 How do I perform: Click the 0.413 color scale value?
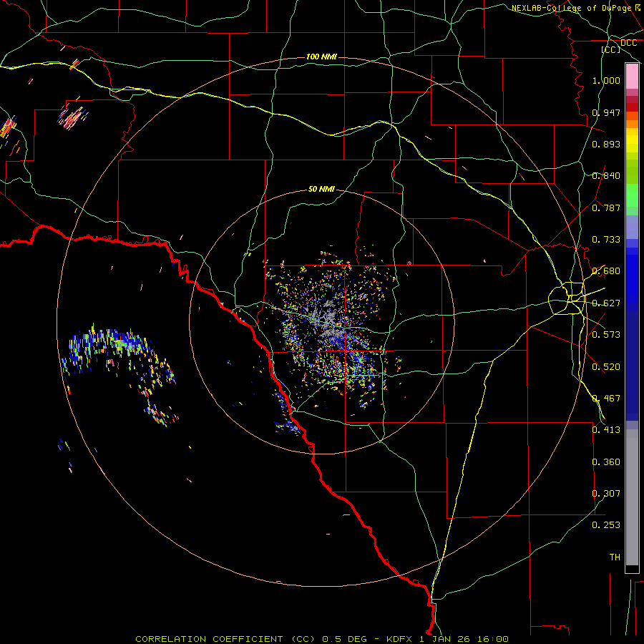(x=606, y=430)
